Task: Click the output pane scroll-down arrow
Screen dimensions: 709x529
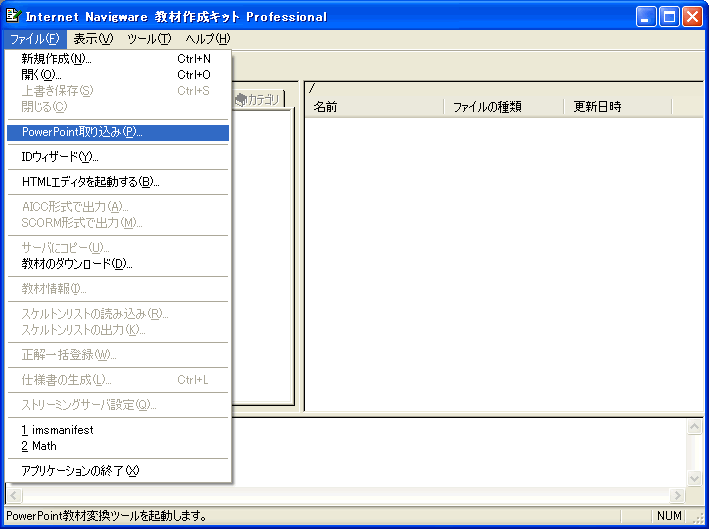Action: click(x=694, y=478)
